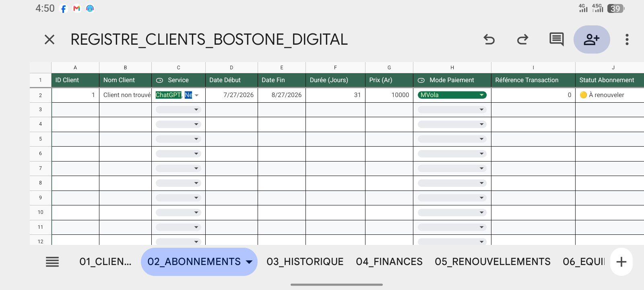The width and height of the screenshot is (644, 290).
Task: Select the ChatGPT chip in Service cell
Action: (168, 95)
